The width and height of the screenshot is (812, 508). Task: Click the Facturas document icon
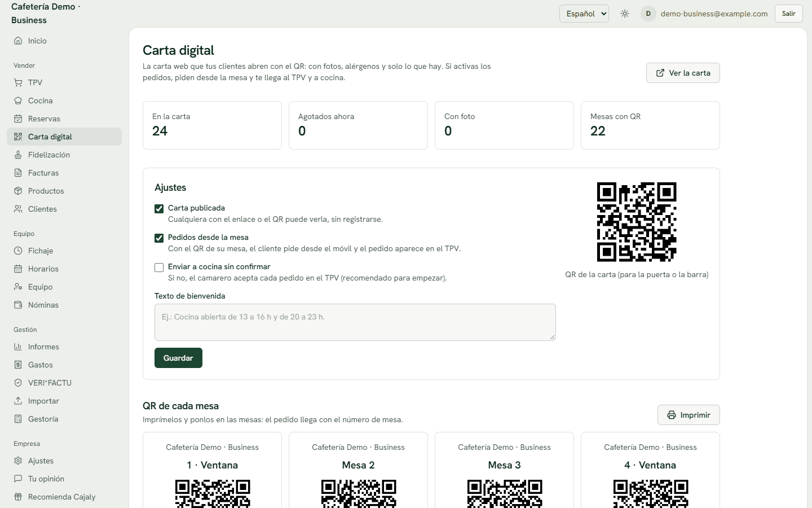(18, 173)
